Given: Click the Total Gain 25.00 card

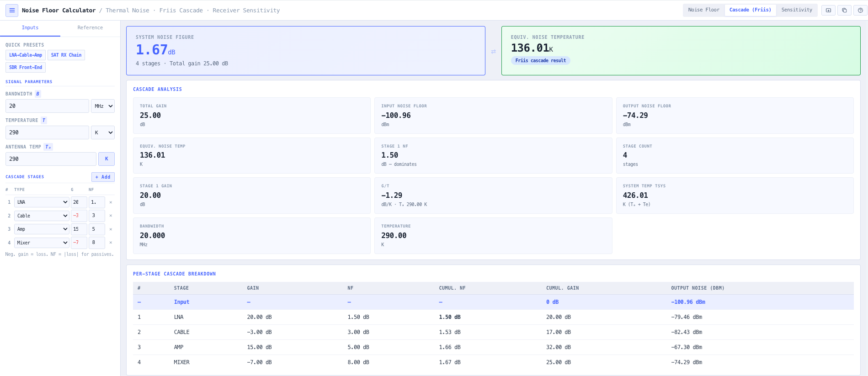Looking at the screenshot, I should click(x=251, y=116).
